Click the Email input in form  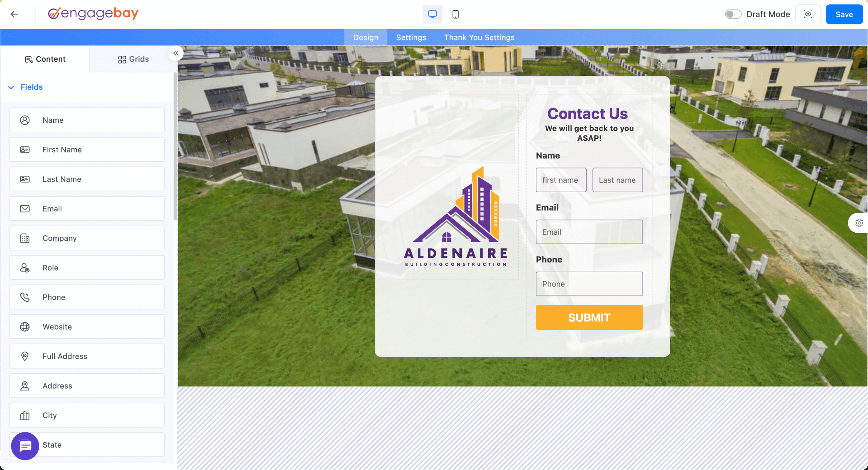[x=589, y=232]
